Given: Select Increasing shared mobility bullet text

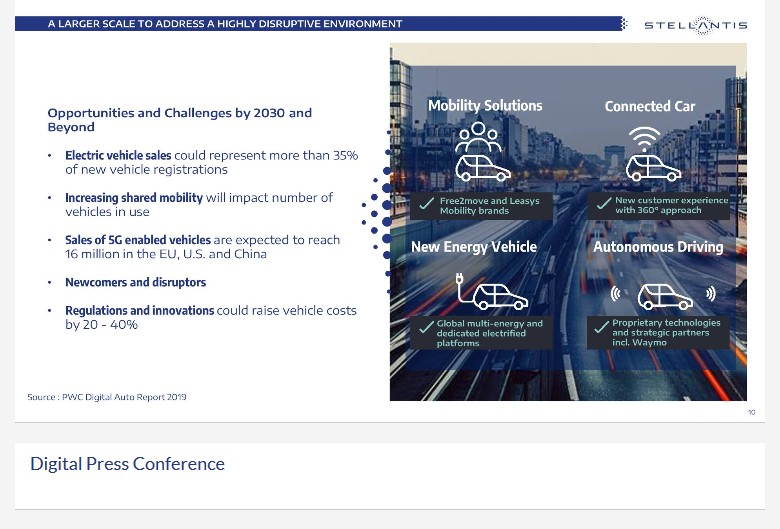Looking at the screenshot, I should (x=199, y=205).
